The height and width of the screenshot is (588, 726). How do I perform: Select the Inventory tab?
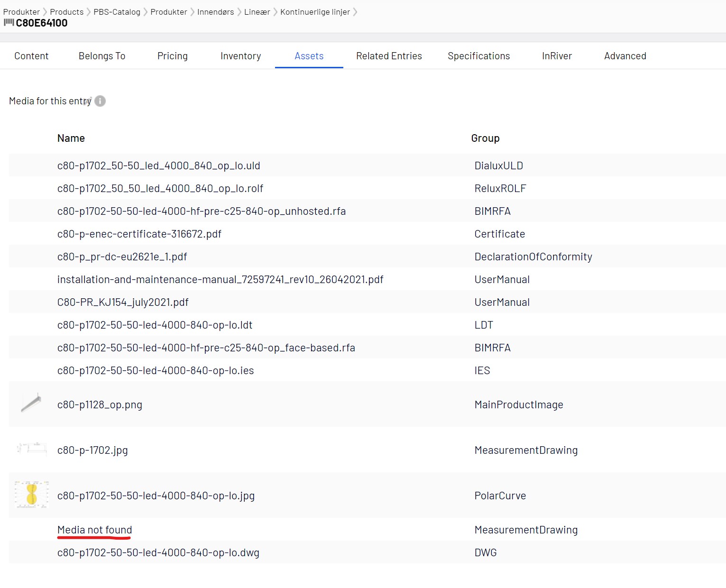240,56
